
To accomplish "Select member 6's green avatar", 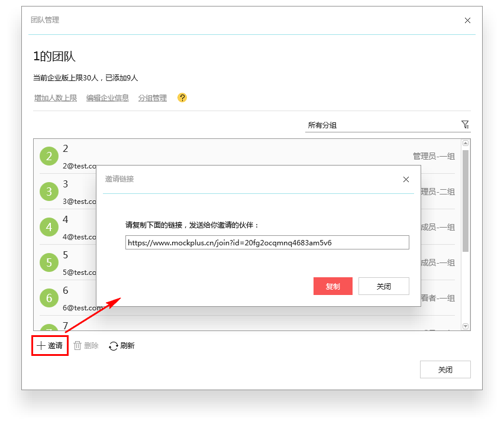I will coord(49,298).
